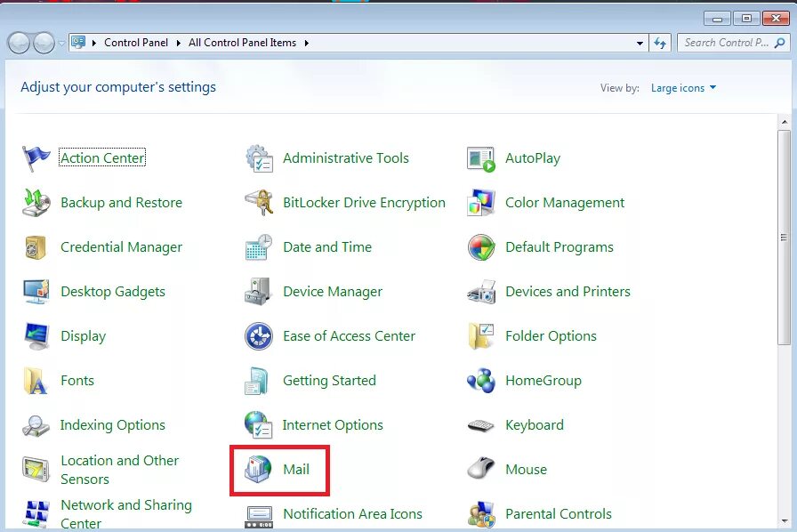
Task: Open the Credential Manager safe icon
Action: point(36,247)
